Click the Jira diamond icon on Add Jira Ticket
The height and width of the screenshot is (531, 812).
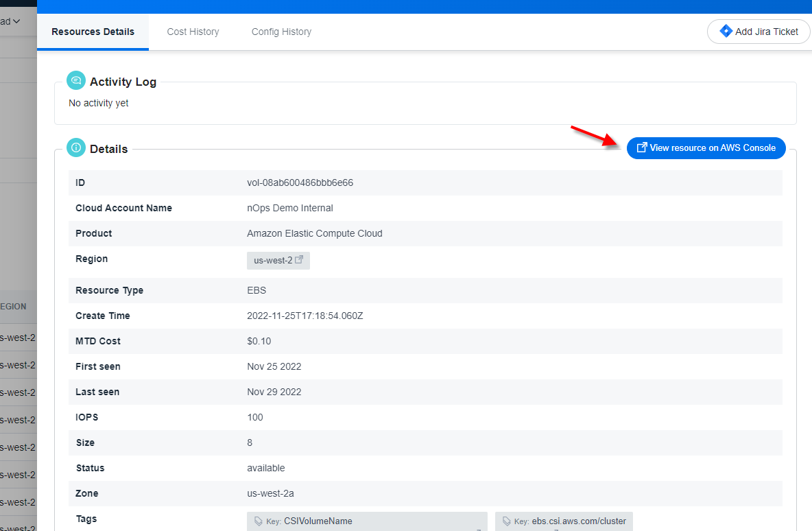coord(726,31)
